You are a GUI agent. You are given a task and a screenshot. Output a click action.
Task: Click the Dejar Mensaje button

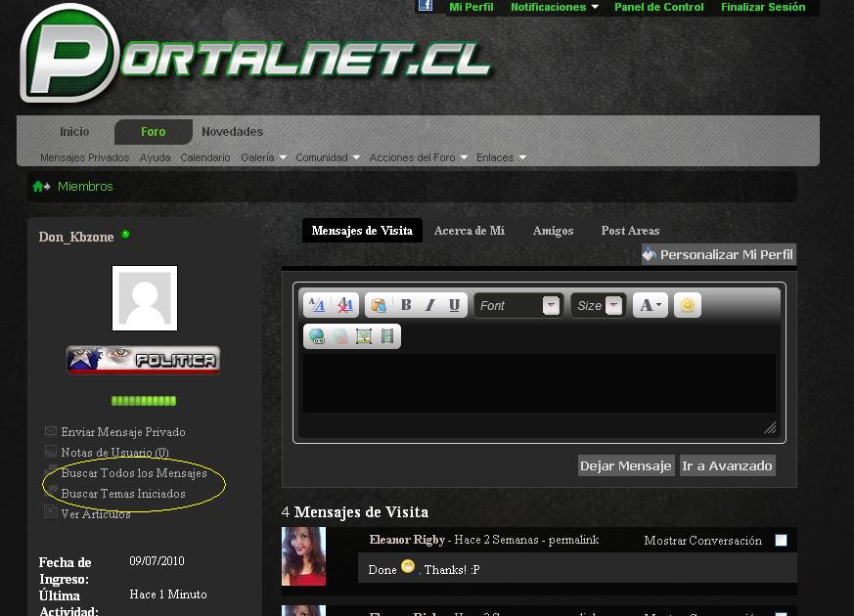[626, 465]
